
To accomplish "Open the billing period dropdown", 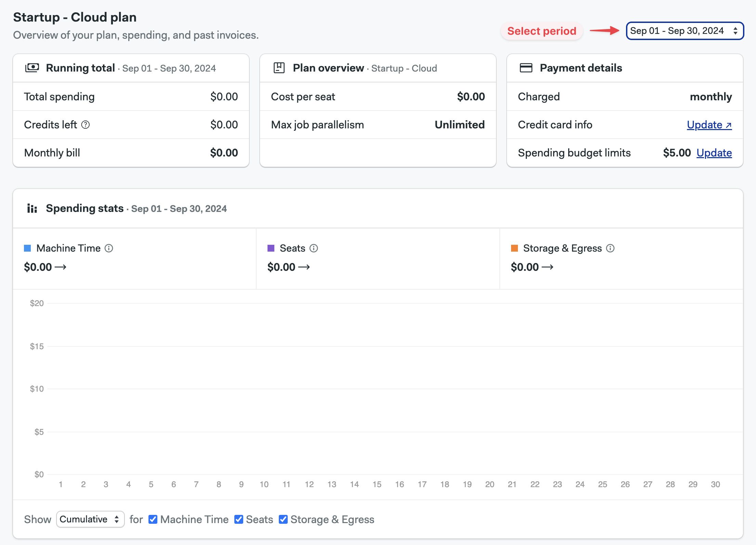I will (685, 31).
